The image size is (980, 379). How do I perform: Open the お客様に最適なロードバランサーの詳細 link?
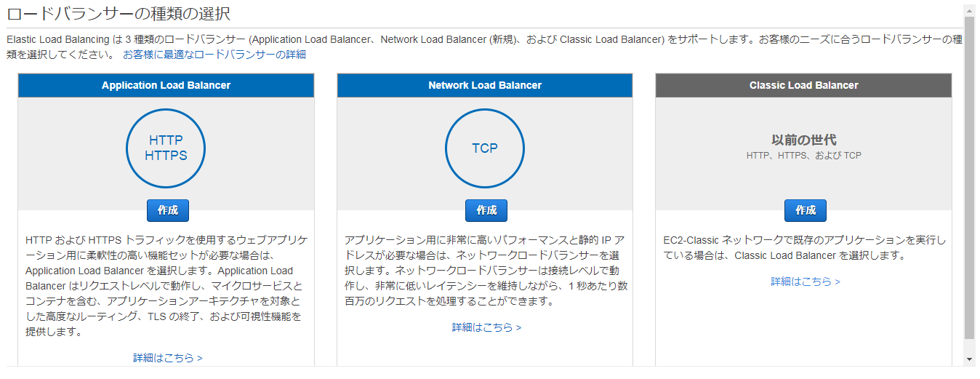(214, 55)
